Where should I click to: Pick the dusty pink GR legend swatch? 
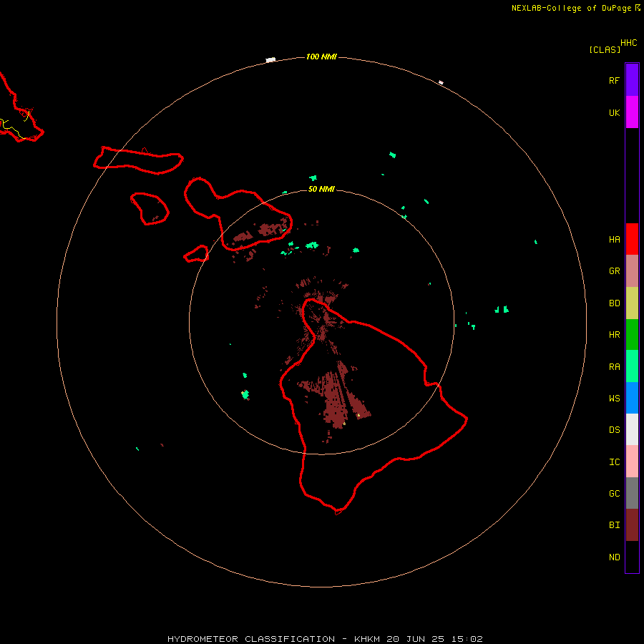point(632,271)
